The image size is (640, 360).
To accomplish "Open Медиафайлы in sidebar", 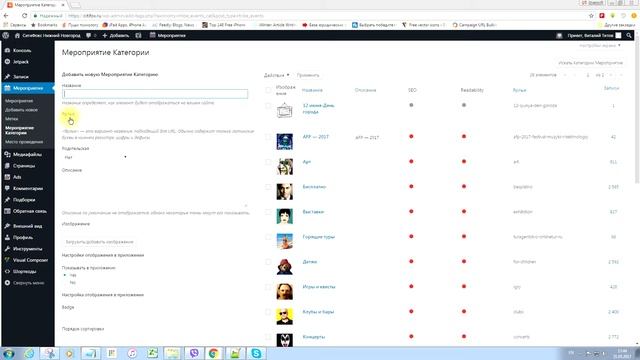I will coord(28,154).
